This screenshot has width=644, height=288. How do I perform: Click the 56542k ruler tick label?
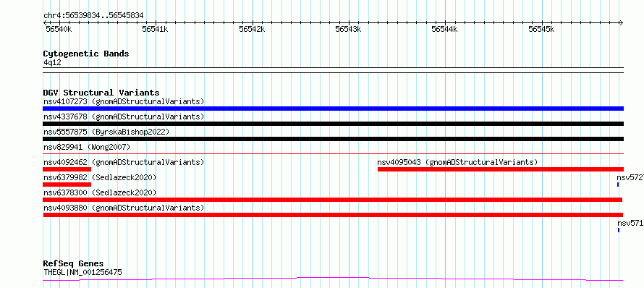click(x=252, y=29)
